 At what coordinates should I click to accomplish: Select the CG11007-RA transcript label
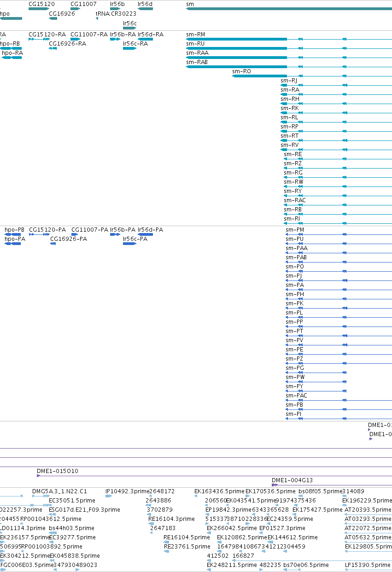coord(89,35)
